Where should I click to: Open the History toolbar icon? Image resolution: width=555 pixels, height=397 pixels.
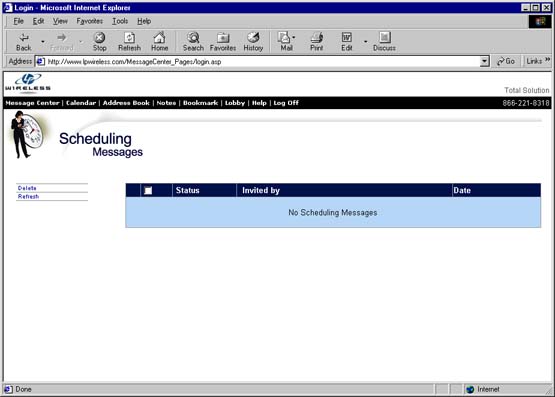(253, 42)
